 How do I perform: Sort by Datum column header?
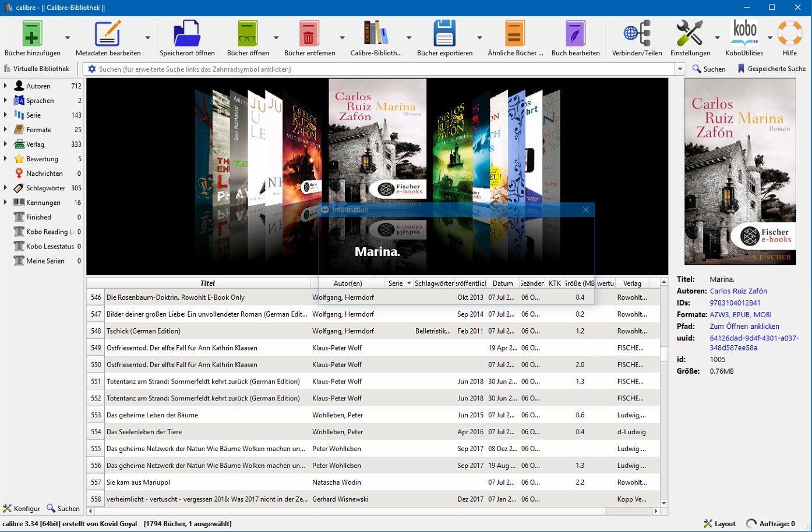(503, 283)
